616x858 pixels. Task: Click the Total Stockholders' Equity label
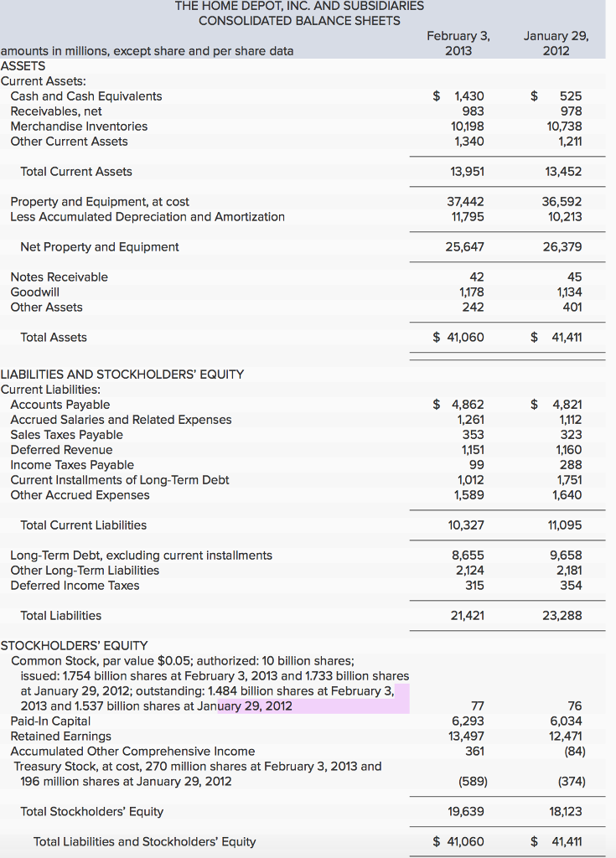[x=92, y=812]
